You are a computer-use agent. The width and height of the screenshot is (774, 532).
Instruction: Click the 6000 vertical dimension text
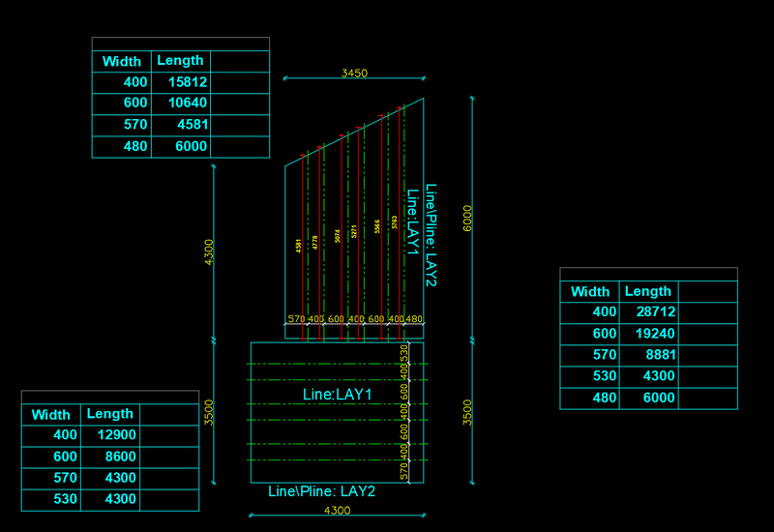pos(467,219)
